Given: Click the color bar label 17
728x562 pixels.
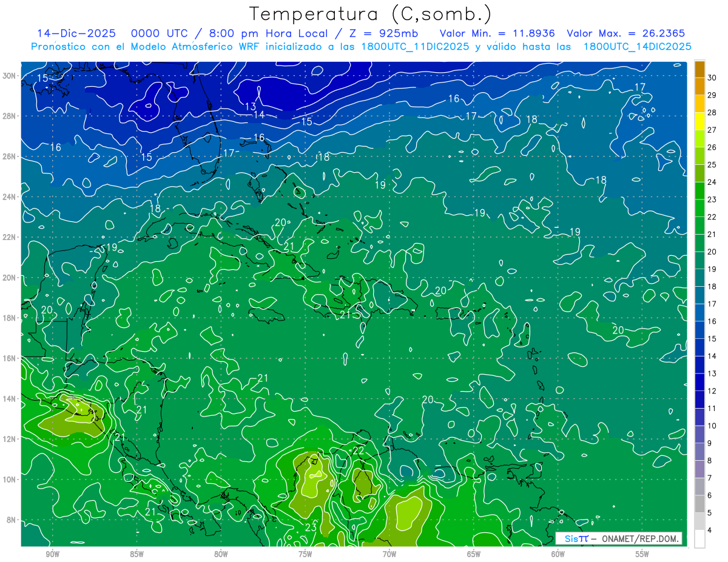Looking at the screenshot, I should 712,304.
